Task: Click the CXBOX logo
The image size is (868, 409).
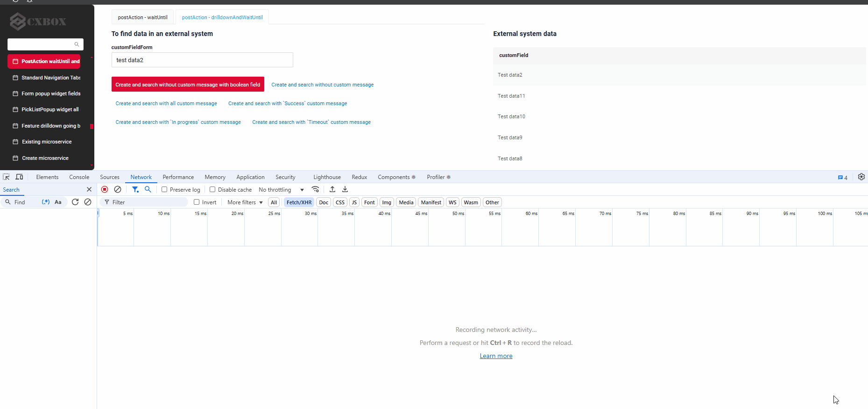Action: pos(38,21)
